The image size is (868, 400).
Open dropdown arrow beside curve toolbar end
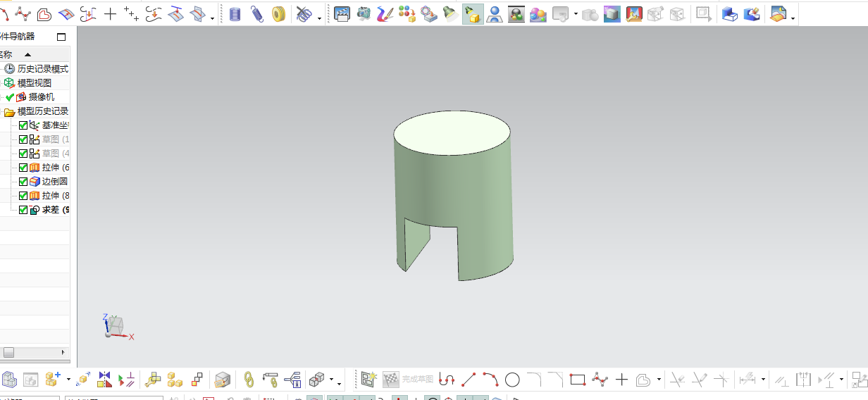pyautogui.click(x=213, y=18)
